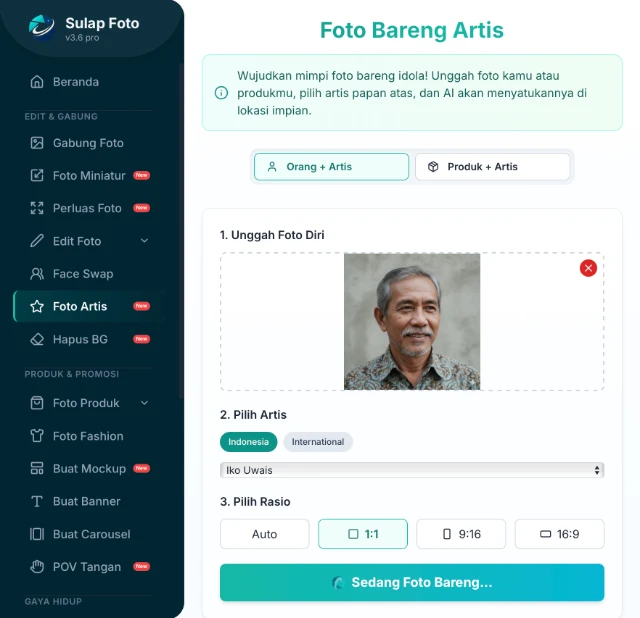
Task: Choose the 9:16 ratio option
Action: (x=461, y=534)
